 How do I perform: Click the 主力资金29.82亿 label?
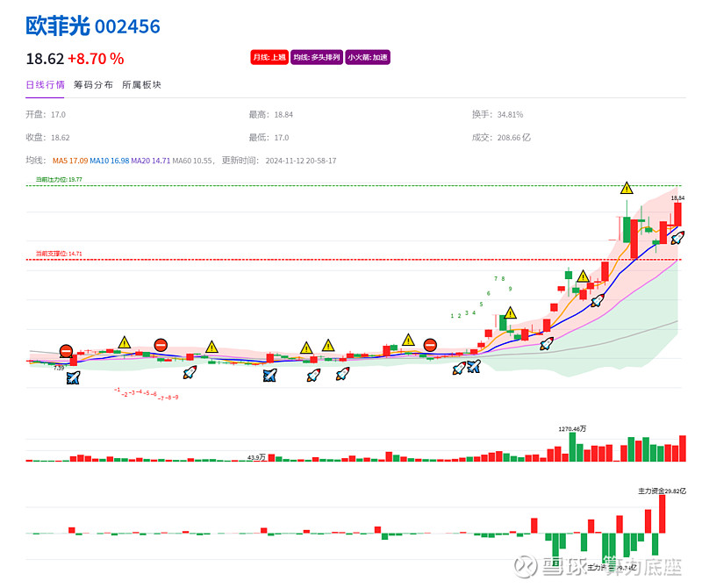662,491
